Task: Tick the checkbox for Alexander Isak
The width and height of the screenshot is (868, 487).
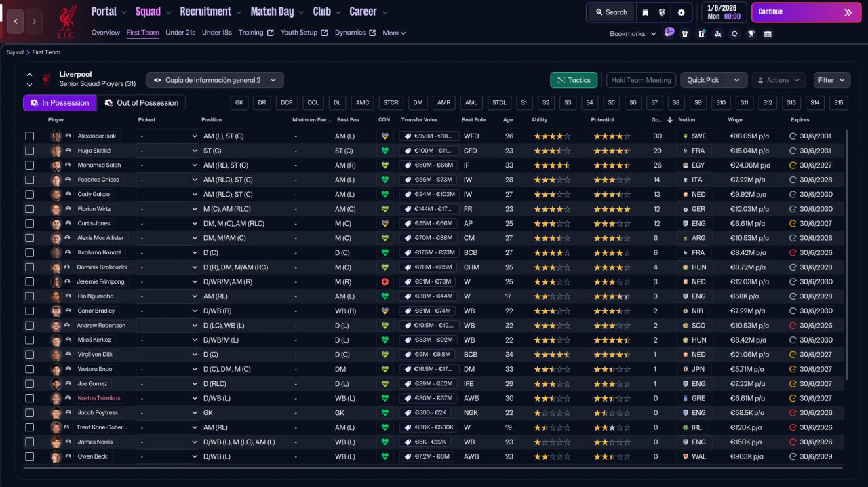Action: tap(30, 136)
